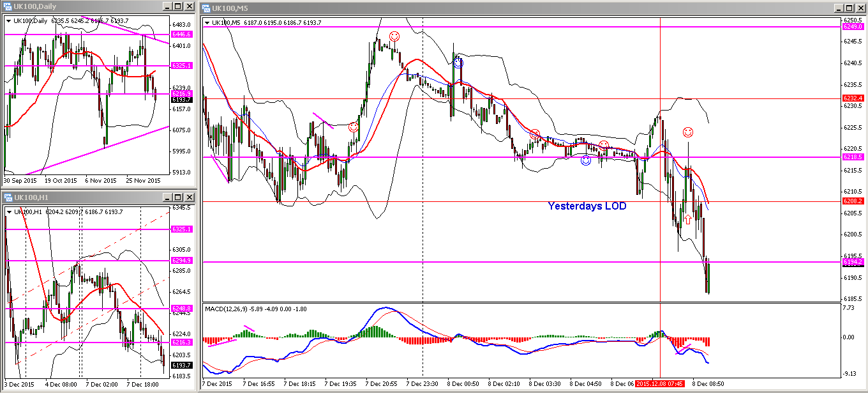This screenshot has height=393, width=868.
Task: Click the black 6193.7 current price in Daily
Action: 181,100
